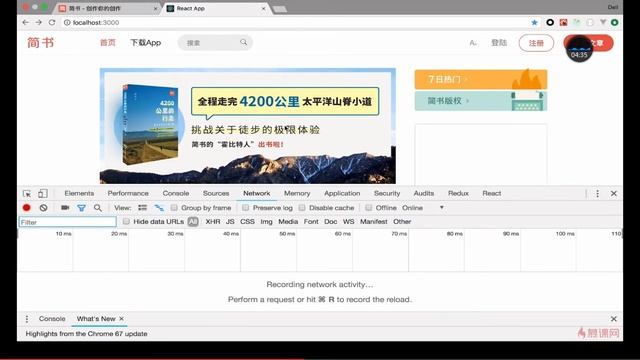This screenshot has width=640, height=360.
Task: Filter requests by JS
Action: coord(230,222)
